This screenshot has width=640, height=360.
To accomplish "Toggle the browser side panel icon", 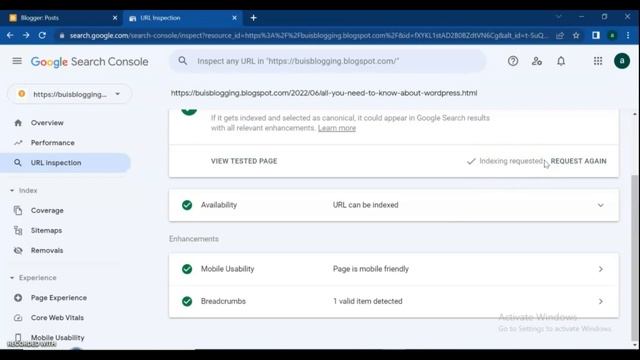I will click(x=596, y=36).
